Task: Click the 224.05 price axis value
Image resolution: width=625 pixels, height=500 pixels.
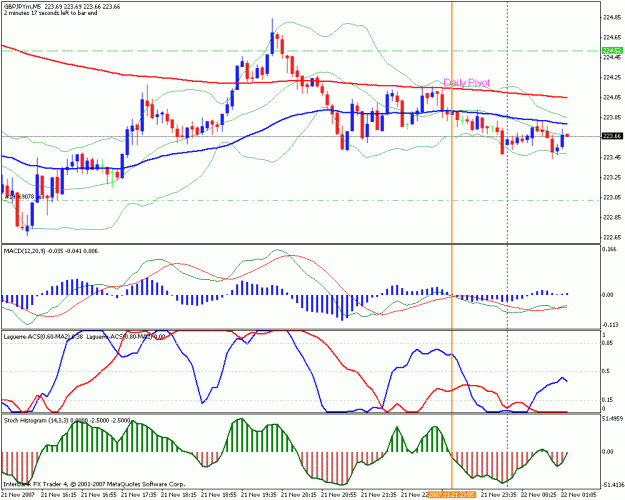Action: [x=613, y=97]
